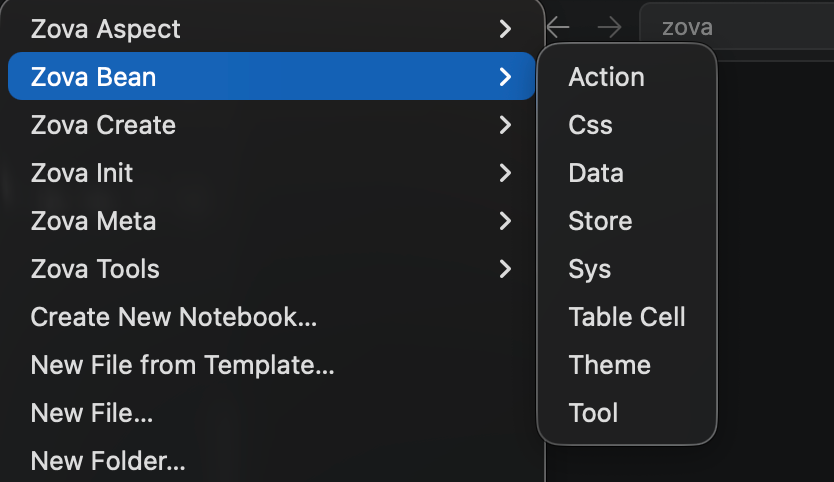834x482 pixels.
Task: Choose Theme from the Bean submenu
Action: pyautogui.click(x=609, y=365)
